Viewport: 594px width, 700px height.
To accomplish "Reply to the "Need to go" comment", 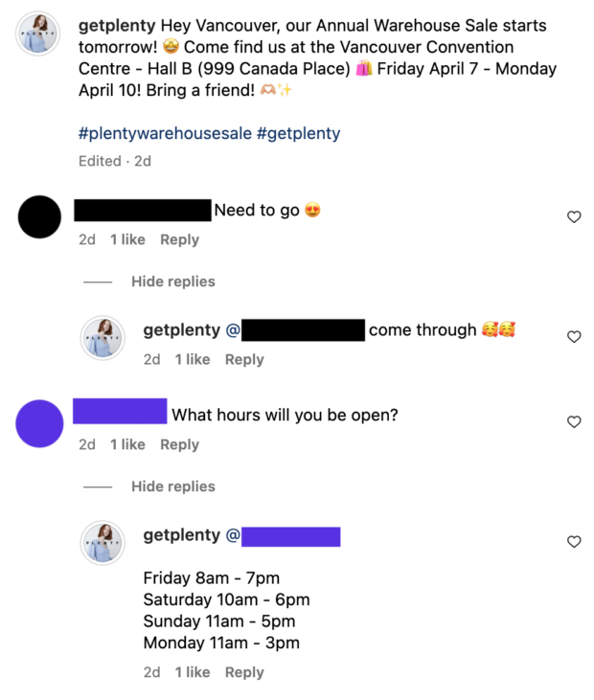I will [179, 239].
